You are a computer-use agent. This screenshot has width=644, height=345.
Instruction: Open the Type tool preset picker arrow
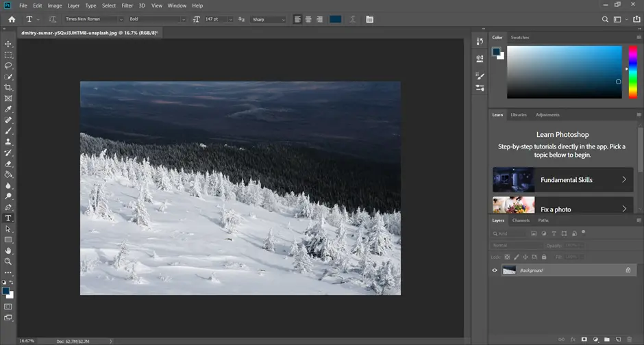click(38, 19)
